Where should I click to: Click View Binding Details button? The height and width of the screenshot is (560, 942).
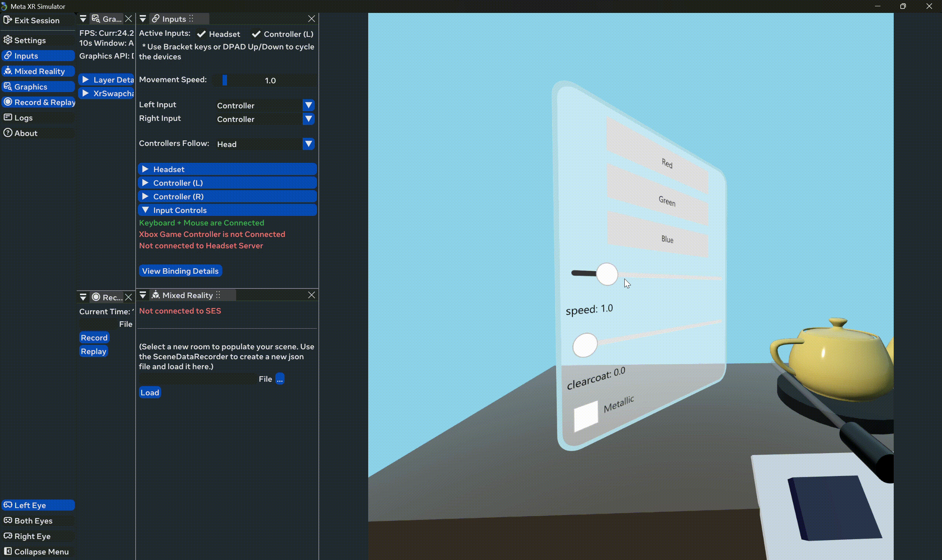click(180, 270)
